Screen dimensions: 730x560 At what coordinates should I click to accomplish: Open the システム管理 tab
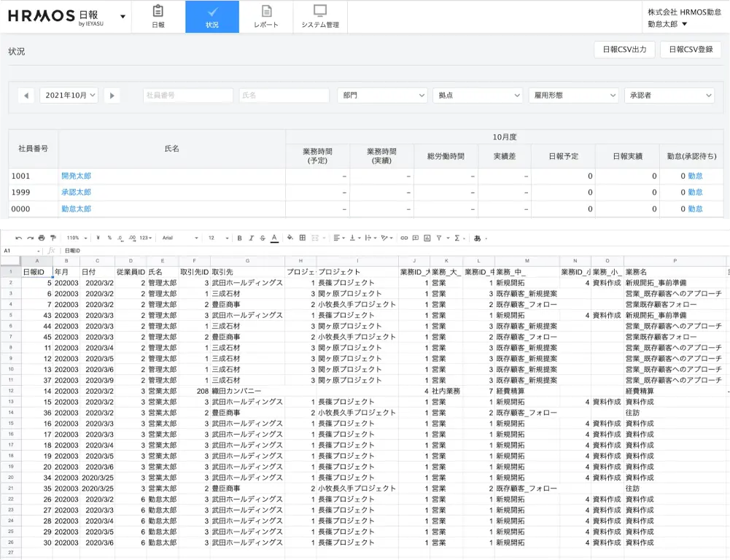[320, 17]
